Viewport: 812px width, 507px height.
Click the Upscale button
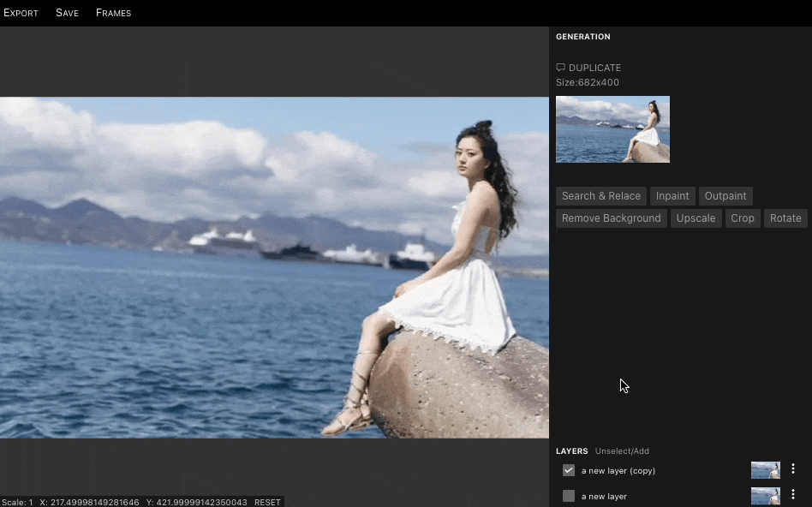[696, 218]
